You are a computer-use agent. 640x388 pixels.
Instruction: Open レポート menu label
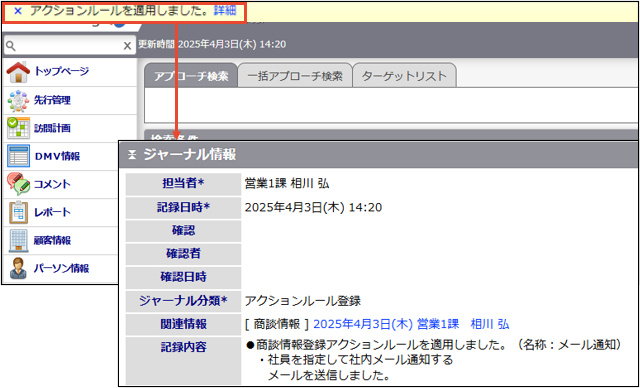pyautogui.click(x=52, y=213)
